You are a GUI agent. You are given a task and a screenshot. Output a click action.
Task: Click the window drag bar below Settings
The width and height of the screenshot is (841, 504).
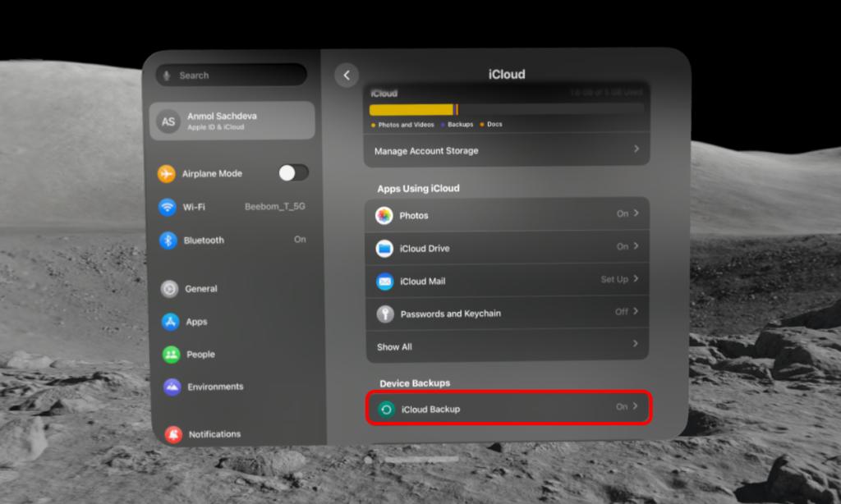click(421, 460)
